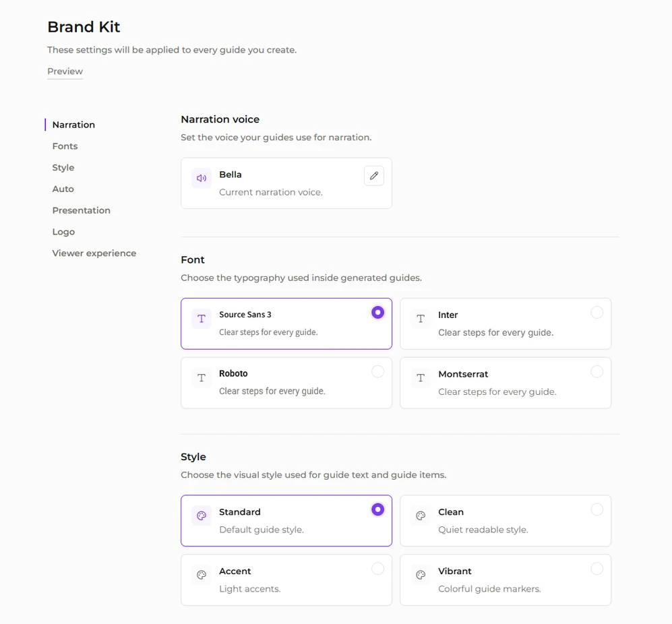Choose the Roboto font radio button
Screen dimensions: 672x624
point(377,371)
